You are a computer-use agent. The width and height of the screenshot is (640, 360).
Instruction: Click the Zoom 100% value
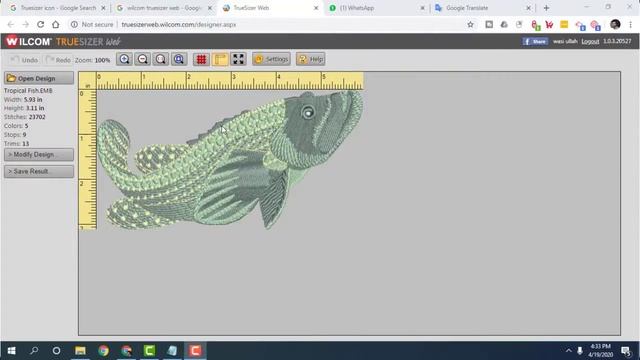[102, 60]
